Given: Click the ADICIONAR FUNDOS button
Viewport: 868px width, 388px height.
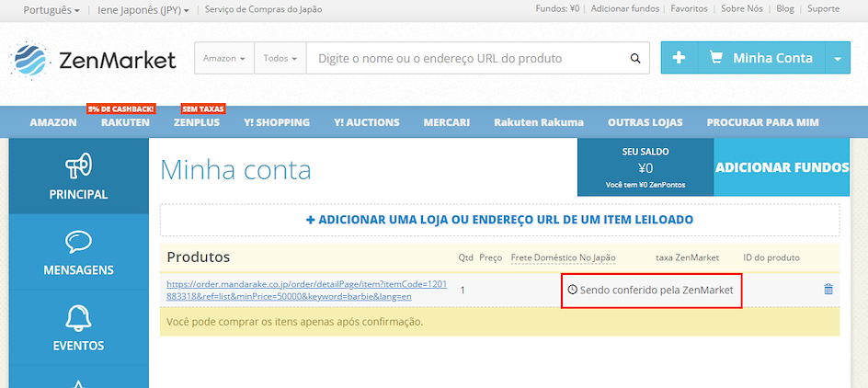Looking at the screenshot, I should (x=782, y=167).
